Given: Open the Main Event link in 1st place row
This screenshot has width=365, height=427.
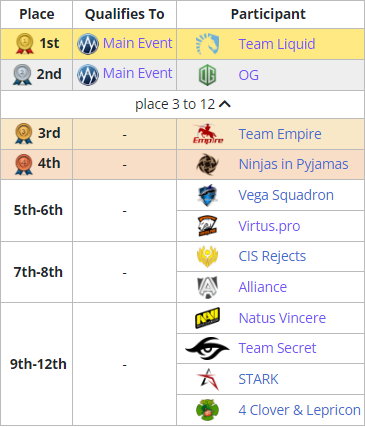Looking at the screenshot, I should coord(138,43).
